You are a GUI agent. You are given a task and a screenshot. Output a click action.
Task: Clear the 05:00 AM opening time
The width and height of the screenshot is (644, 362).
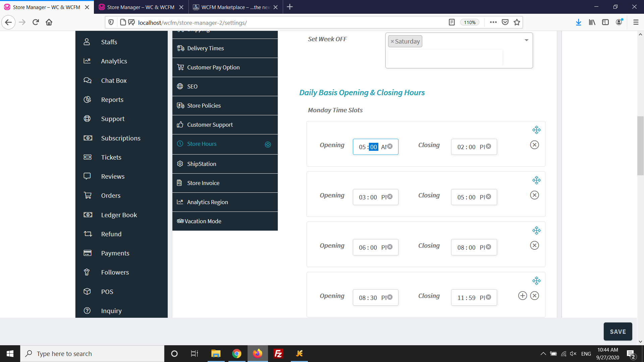(x=390, y=146)
